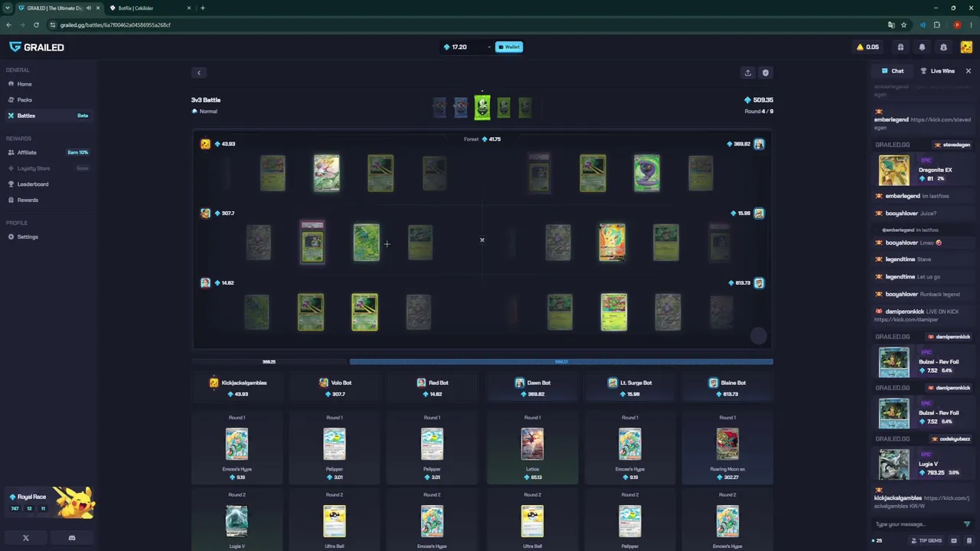This screenshot has width=980, height=551.
Task: Open Volo Bot's round 1 Pelipper card
Action: [x=335, y=448]
